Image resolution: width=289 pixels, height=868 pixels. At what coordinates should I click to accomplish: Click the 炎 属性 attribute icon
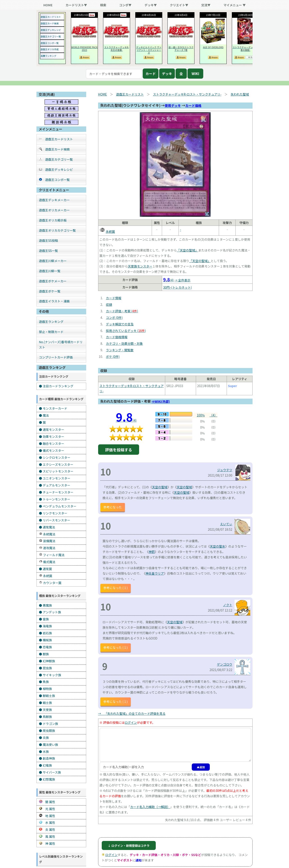pos(41,829)
